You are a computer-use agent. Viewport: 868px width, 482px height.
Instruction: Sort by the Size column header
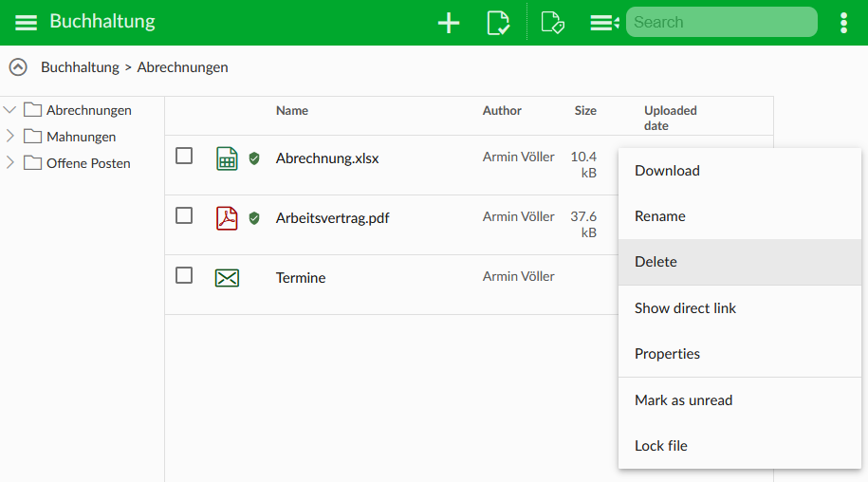585,111
